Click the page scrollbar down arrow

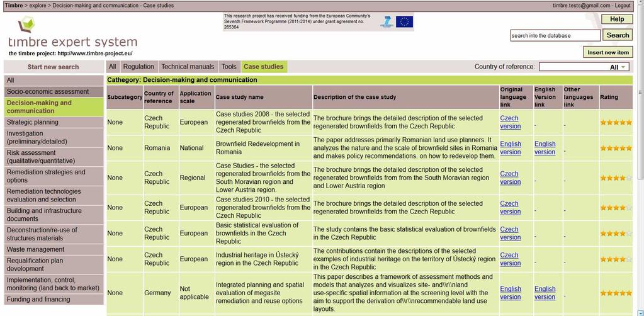point(640,313)
